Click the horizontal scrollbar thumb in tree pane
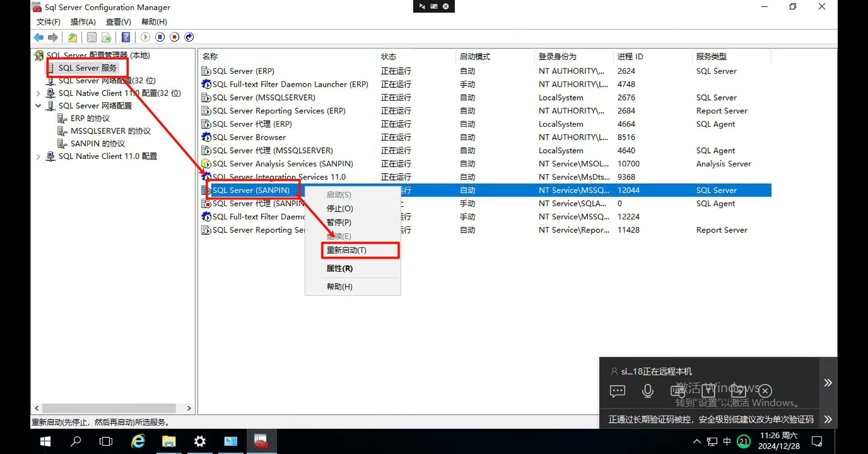The width and height of the screenshot is (868, 454). (x=109, y=408)
